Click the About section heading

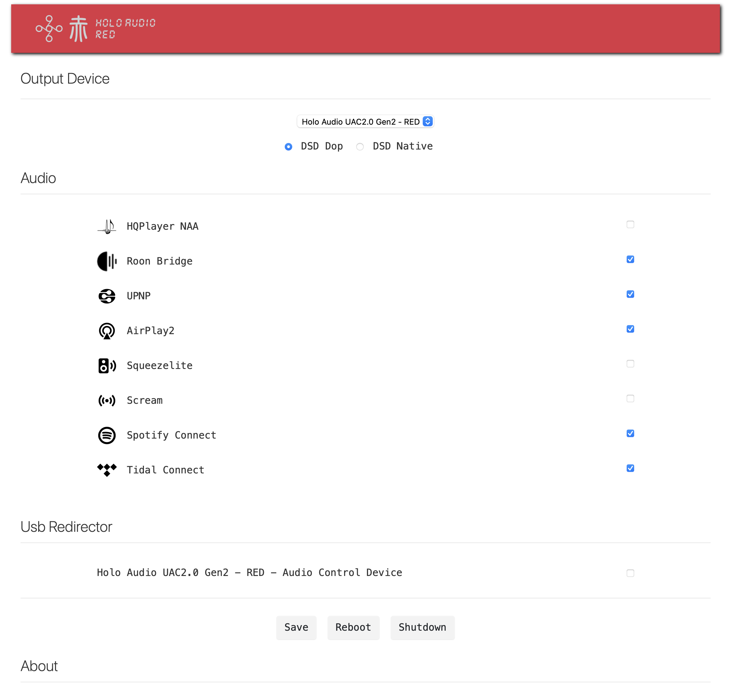click(39, 666)
